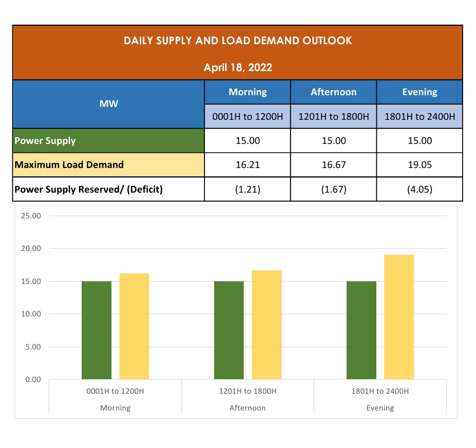This screenshot has height=448, width=476.
Task: Click the Morning green Power Supply bar
Action: (x=96, y=330)
